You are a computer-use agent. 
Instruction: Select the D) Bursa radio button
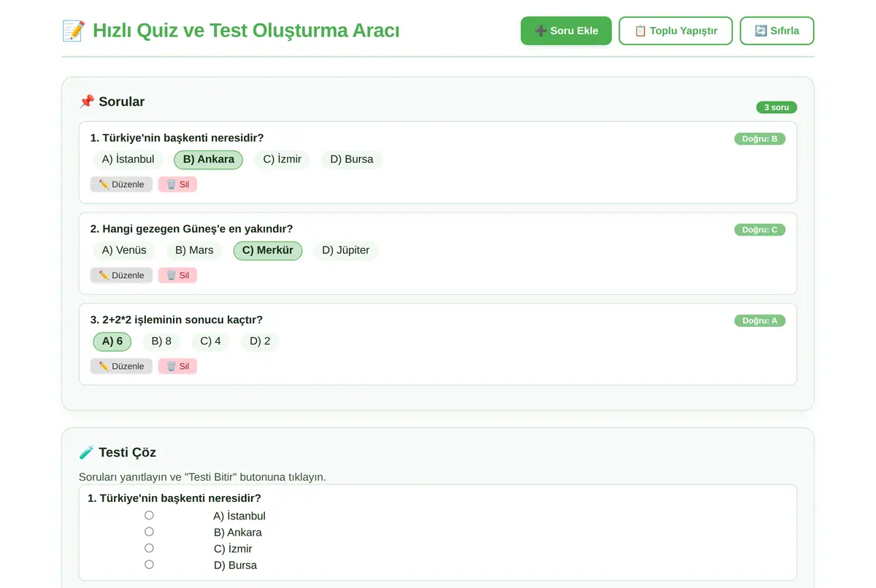pyautogui.click(x=149, y=565)
